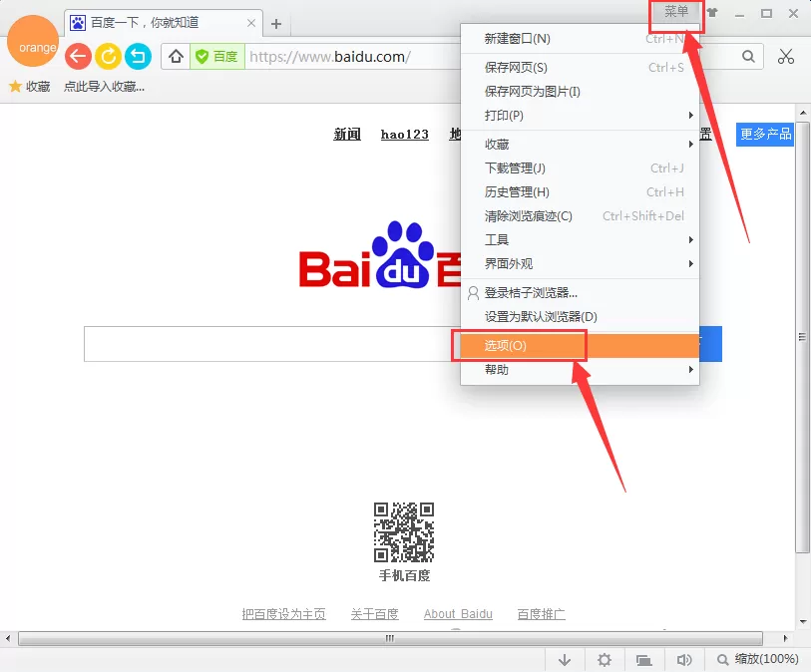Click the Baidu QR code image
Image resolution: width=811 pixels, height=672 pixels.
point(404,532)
